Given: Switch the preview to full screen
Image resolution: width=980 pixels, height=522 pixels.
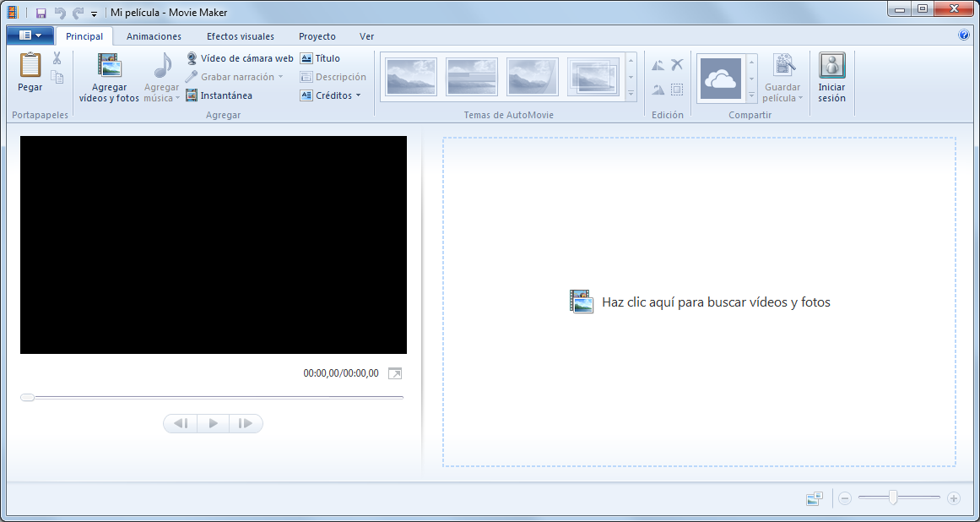Looking at the screenshot, I should click(x=394, y=372).
